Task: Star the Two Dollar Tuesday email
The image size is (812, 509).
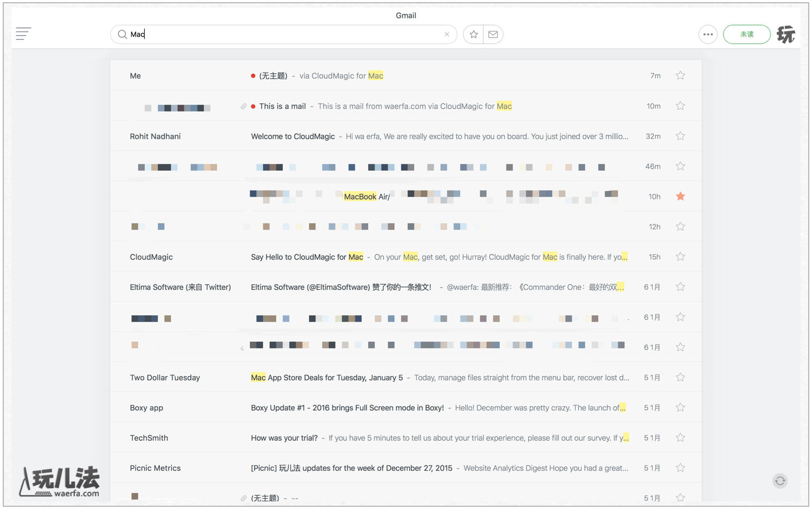Action: click(x=680, y=377)
